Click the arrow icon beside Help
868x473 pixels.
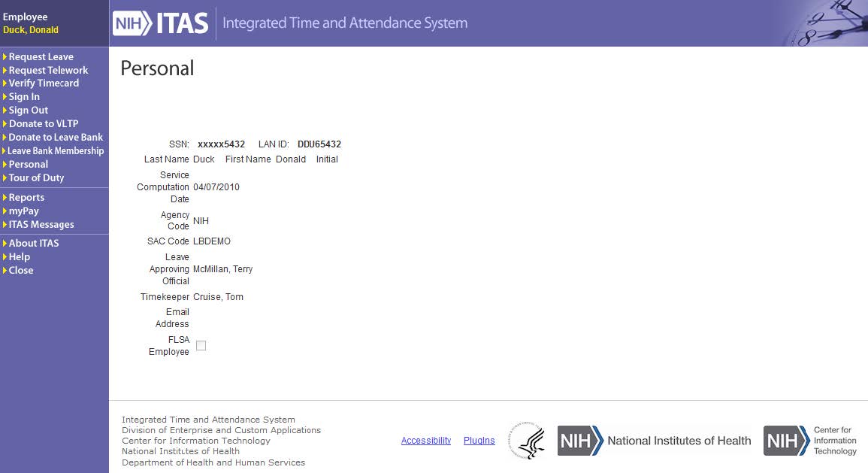(x=5, y=257)
